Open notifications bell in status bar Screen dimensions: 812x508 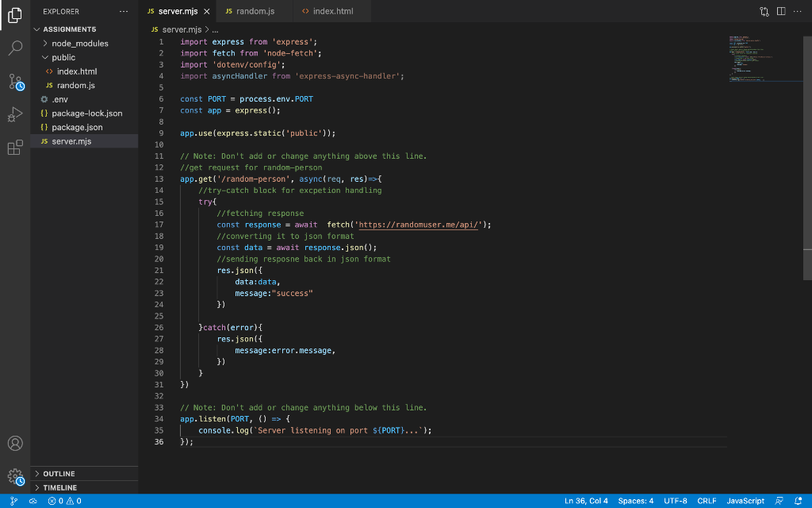coord(798,501)
